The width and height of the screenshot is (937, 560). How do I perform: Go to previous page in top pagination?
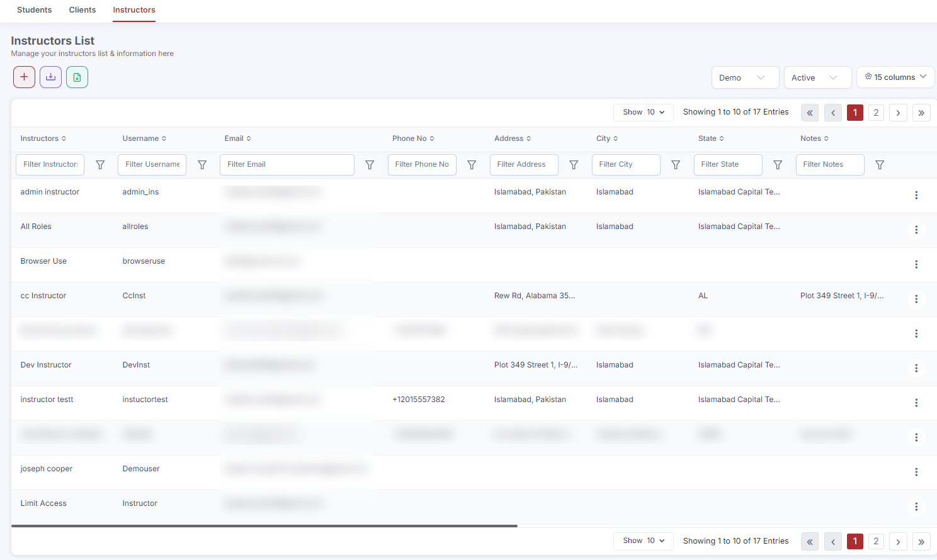coord(832,113)
